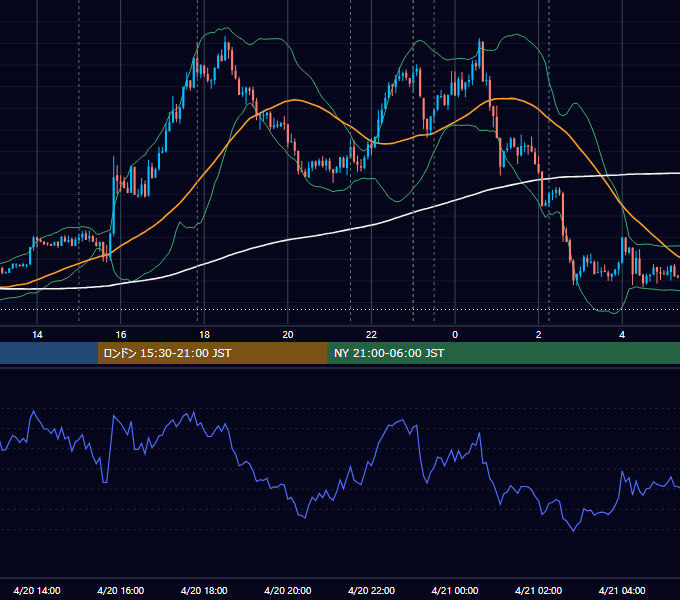
Task: Click the blue session band before London
Action: (x=49, y=353)
